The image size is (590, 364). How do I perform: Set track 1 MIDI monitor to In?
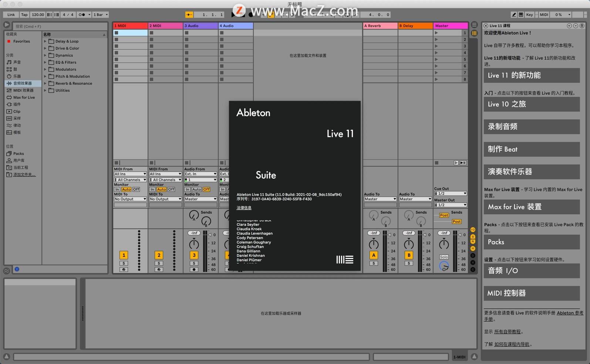(117, 190)
